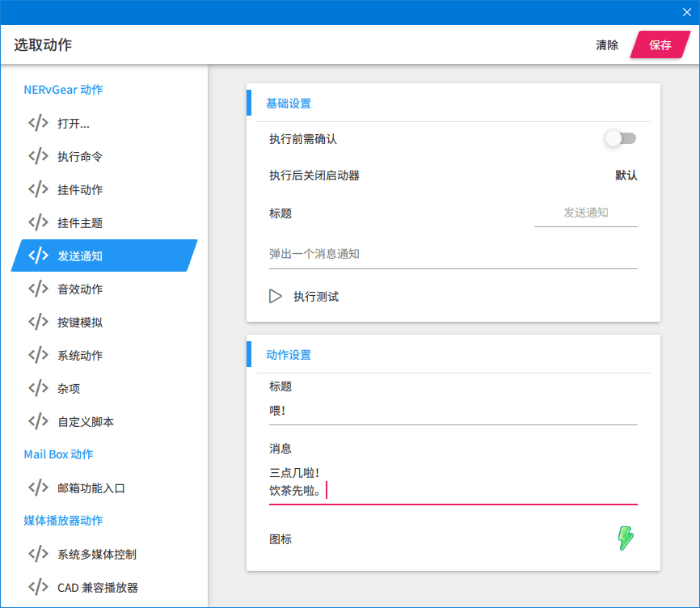Click the code icon beside 执行命令
This screenshot has height=608, width=700.
(x=38, y=156)
